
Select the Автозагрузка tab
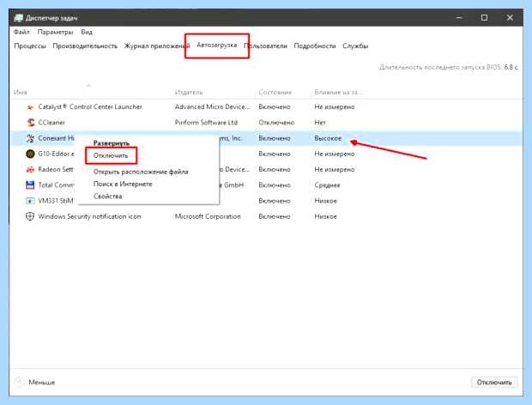tap(217, 45)
